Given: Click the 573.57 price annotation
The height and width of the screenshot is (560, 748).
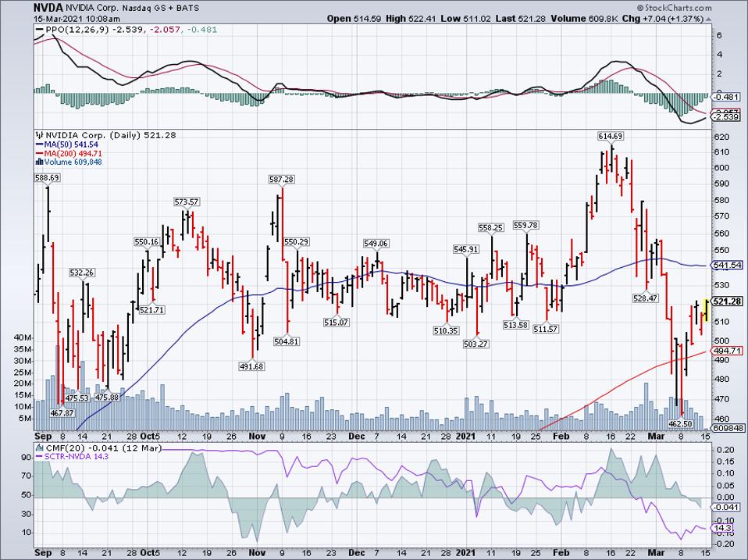Looking at the screenshot, I should pos(186,202).
